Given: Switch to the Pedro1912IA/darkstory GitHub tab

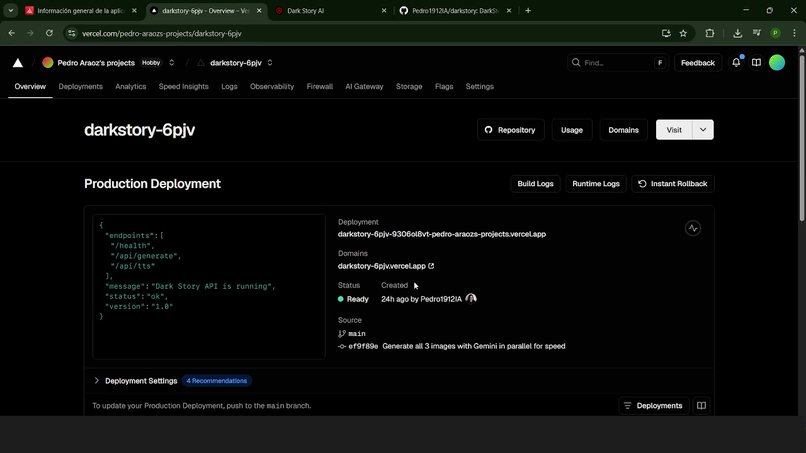Looking at the screenshot, I should [x=455, y=10].
